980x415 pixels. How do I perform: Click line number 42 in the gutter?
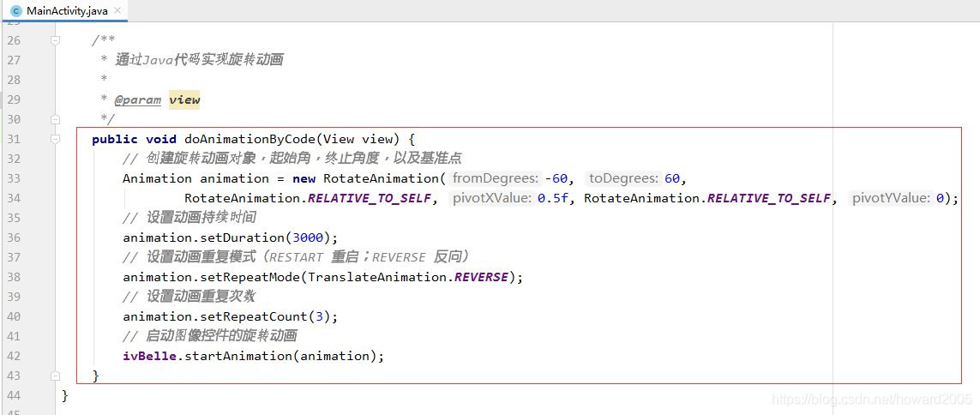pos(14,356)
